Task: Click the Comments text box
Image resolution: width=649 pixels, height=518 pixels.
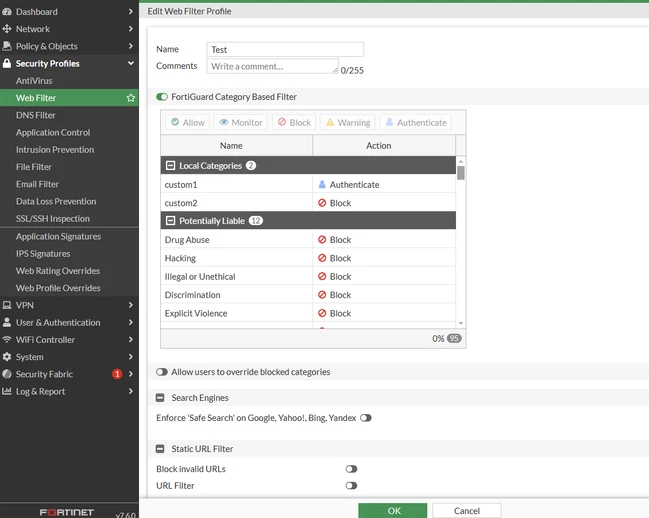Action: click(x=273, y=66)
